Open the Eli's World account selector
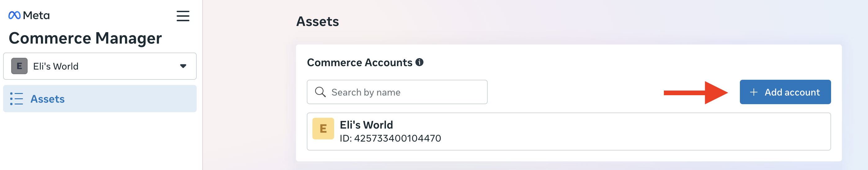Viewport: 868px width, 170px height. coord(100,66)
